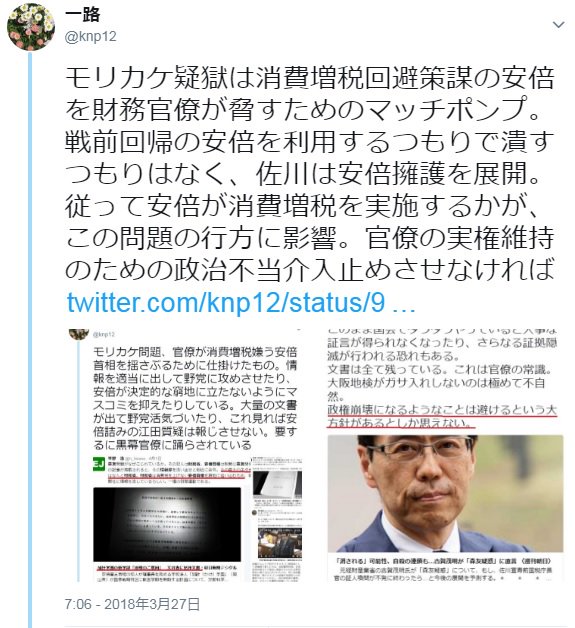Click the main tweet text about モリカケ疑獄
This screenshot has height=628, width=575.
(309, 173)
